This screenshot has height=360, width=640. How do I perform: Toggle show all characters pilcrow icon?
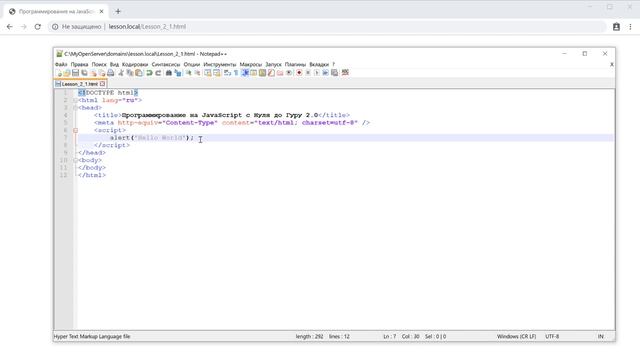tap(236, 73)
